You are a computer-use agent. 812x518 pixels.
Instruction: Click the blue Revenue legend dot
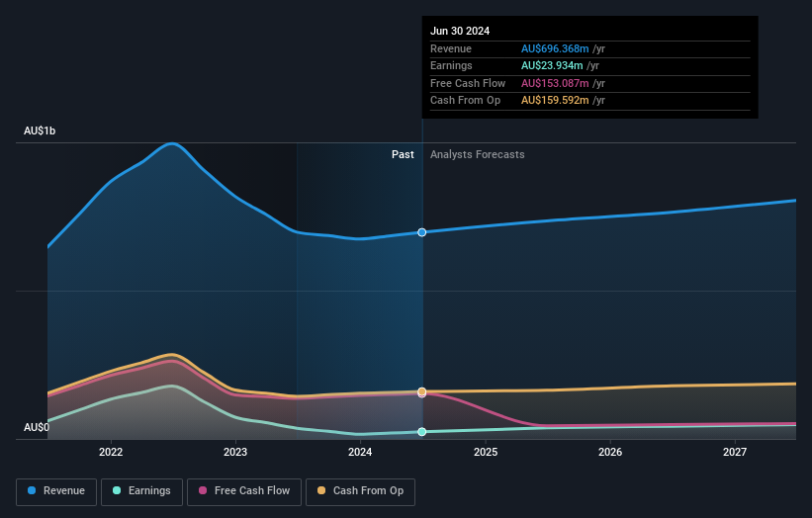[x=32, y=490]
